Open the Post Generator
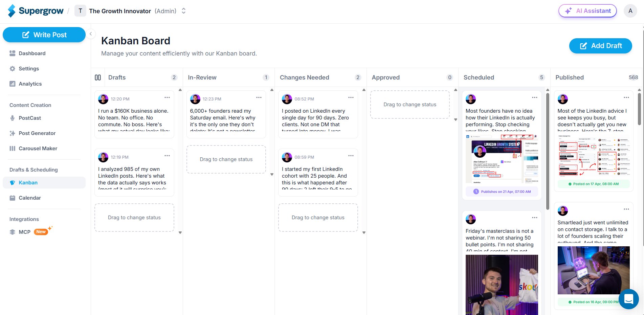Screen dimensions: 644x315 pyautogui.click(x=37, y=133)
